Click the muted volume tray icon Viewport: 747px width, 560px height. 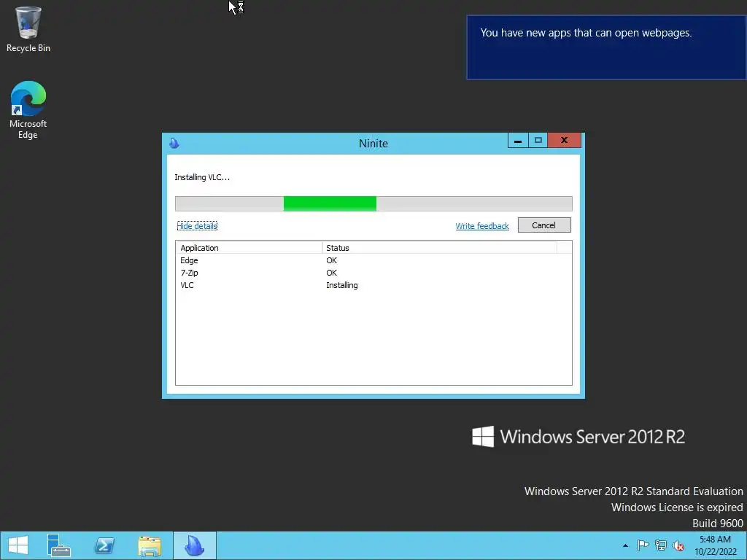point(678,545)
